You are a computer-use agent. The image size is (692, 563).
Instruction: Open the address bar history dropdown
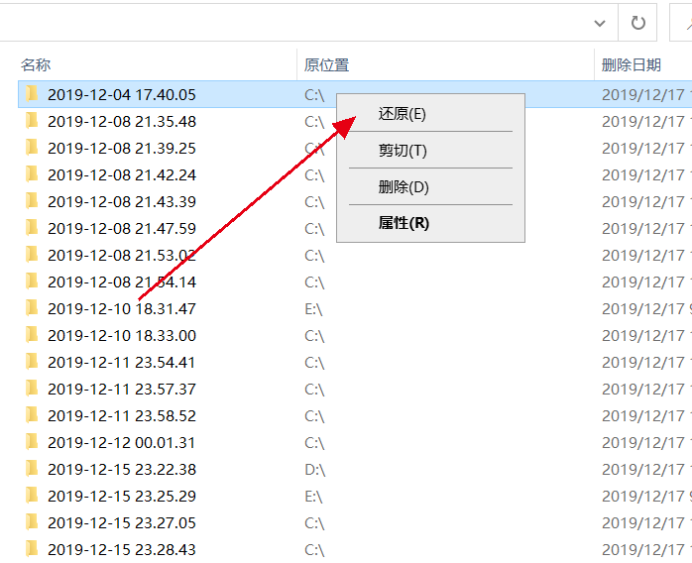[600, 22]
